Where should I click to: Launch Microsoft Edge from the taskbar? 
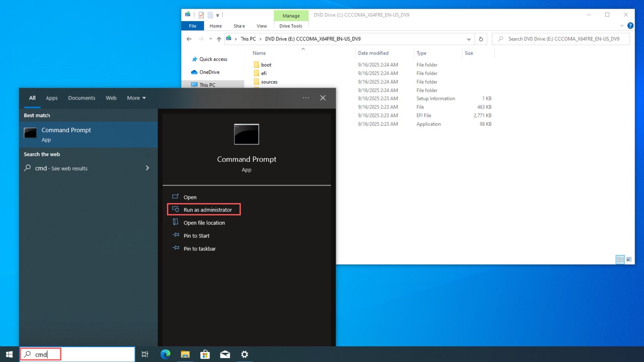click(x=165, y=354)
